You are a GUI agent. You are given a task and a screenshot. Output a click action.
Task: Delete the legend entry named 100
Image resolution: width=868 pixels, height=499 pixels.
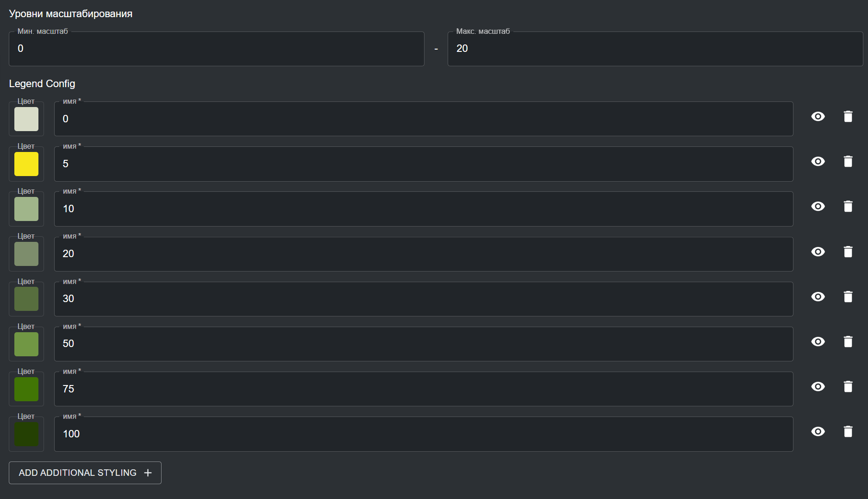click(848, 431)
